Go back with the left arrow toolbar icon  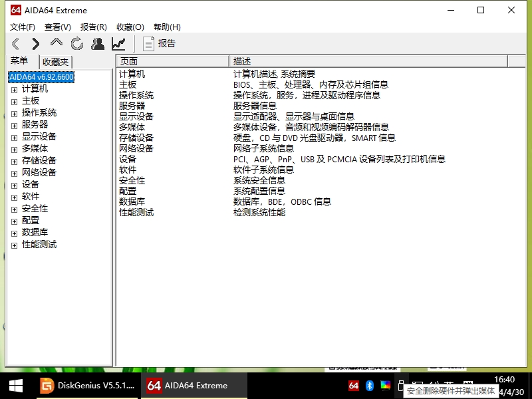(x=15, y=44)
